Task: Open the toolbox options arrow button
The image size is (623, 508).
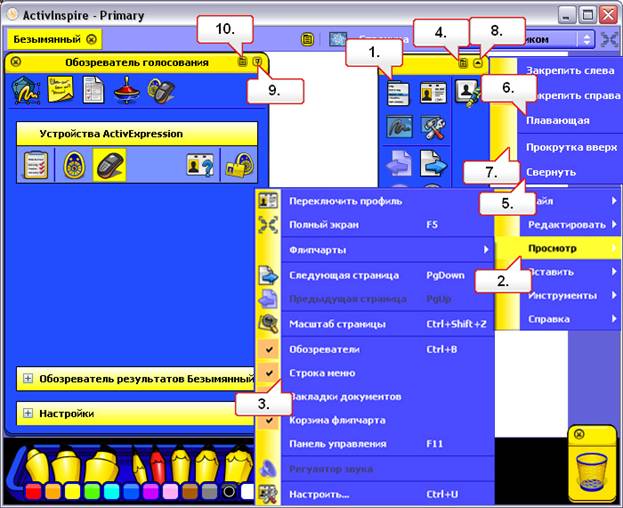Action: tap(478, 62)
